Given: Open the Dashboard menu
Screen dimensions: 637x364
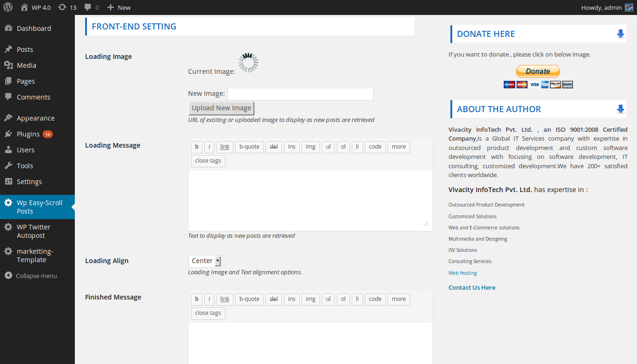Looking at the screenshot, I should click(x=37, y=29).
